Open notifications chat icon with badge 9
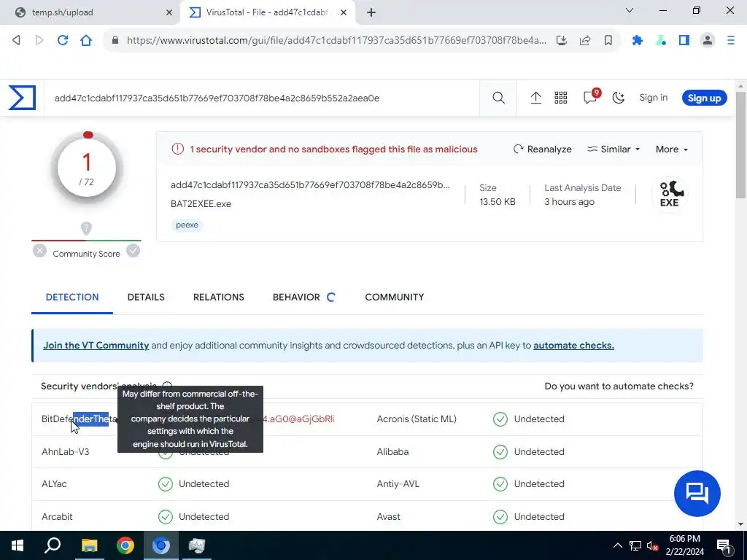Screen dimensions: 747x560 point(591,96)
